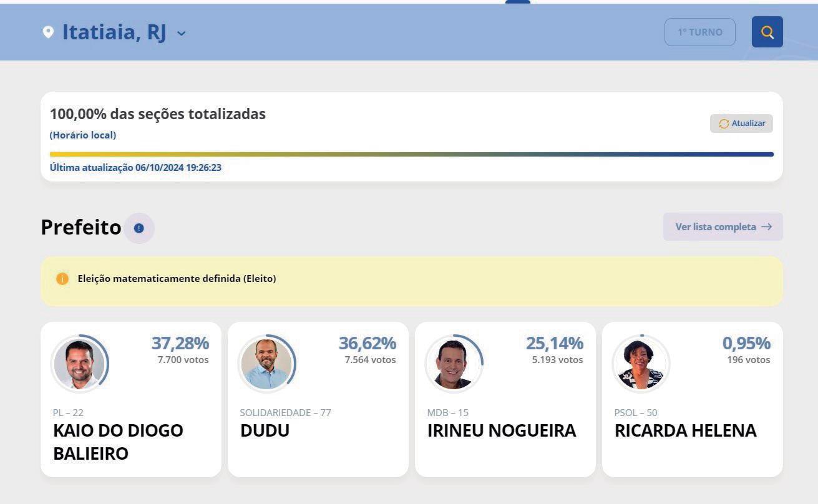Click the RICARDA HELENA candidate name

pos(686,430)
